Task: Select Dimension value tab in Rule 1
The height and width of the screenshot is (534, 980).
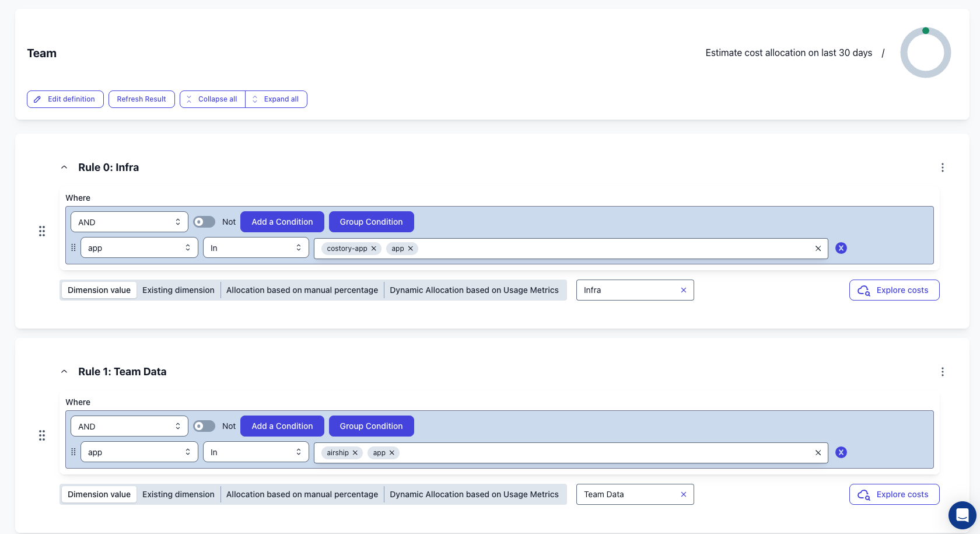Action: [x=99, y=494]
